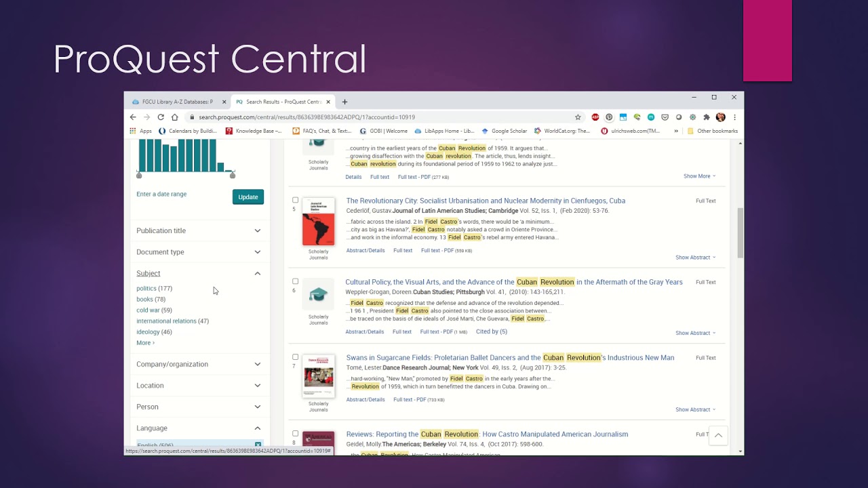Show abstract for The Revolutionary City result
Image resolution: width=868 pixels, height=488 pixels.
(x=695, y=258)
